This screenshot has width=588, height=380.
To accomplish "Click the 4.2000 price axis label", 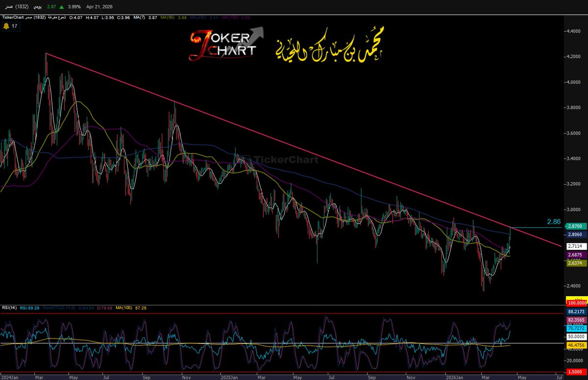I will pos(573,57).
